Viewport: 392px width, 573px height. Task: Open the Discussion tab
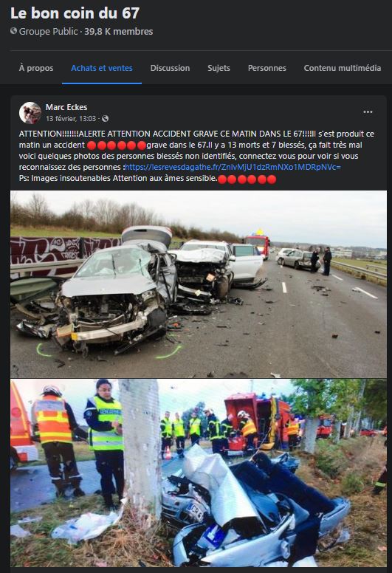[x=171, y=68]
